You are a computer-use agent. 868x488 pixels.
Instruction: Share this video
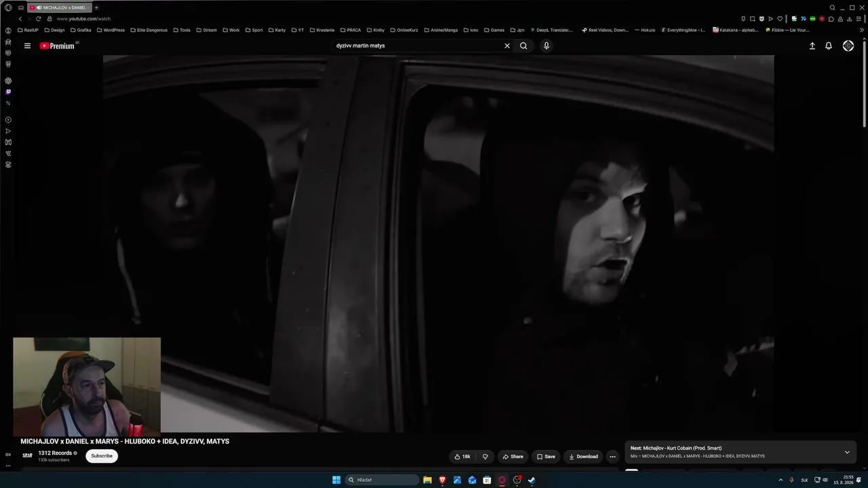pos(513,457)
